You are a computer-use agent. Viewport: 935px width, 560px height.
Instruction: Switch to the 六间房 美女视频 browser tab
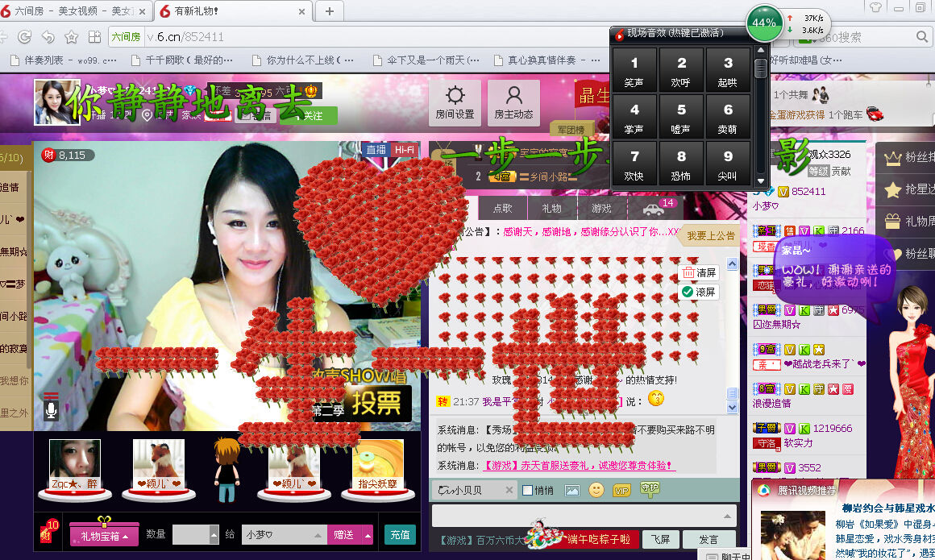tap(75, 10)
